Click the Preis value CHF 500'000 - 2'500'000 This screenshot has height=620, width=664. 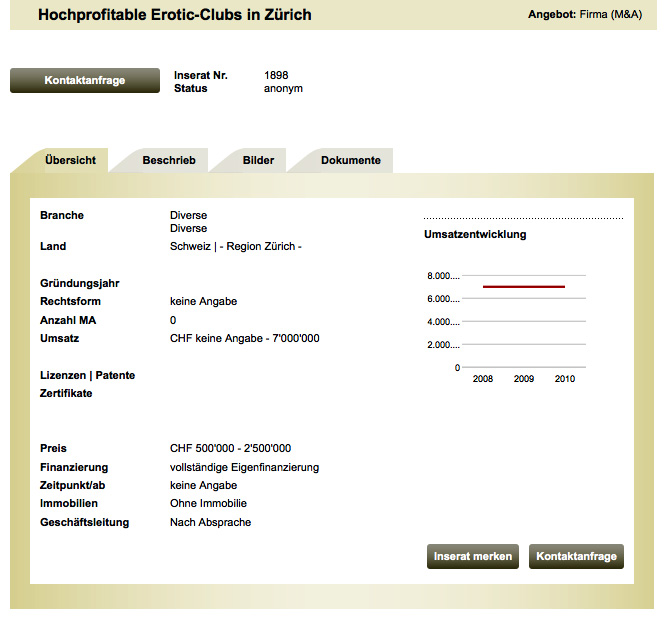tap(230, 448)
